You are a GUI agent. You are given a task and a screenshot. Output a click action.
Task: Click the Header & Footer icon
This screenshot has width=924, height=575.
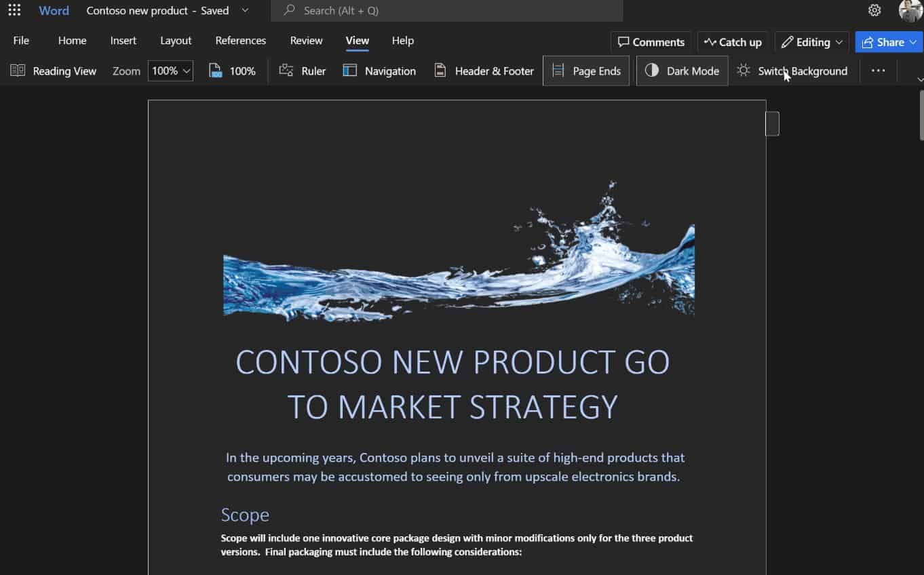(440, 71)
